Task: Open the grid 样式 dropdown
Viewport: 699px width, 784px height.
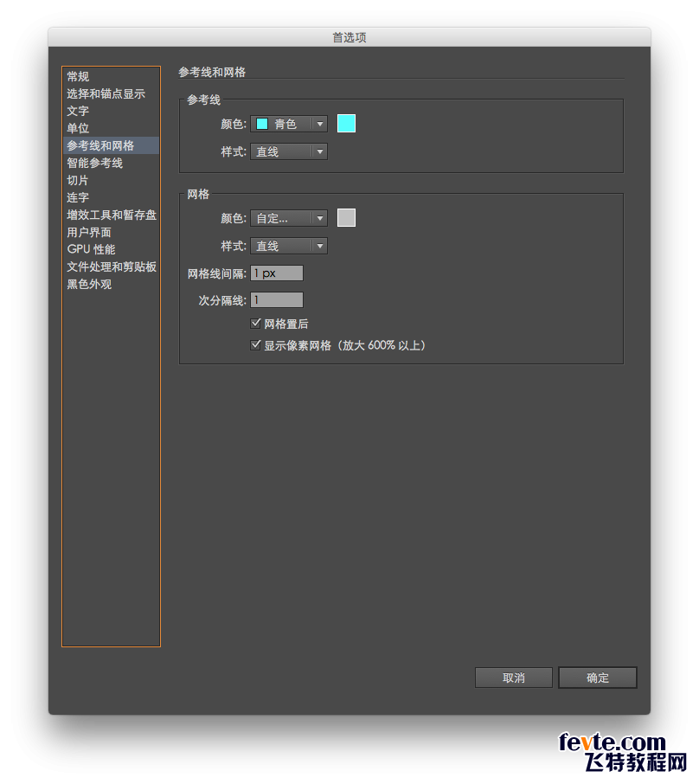Action: tap(289, 246)
